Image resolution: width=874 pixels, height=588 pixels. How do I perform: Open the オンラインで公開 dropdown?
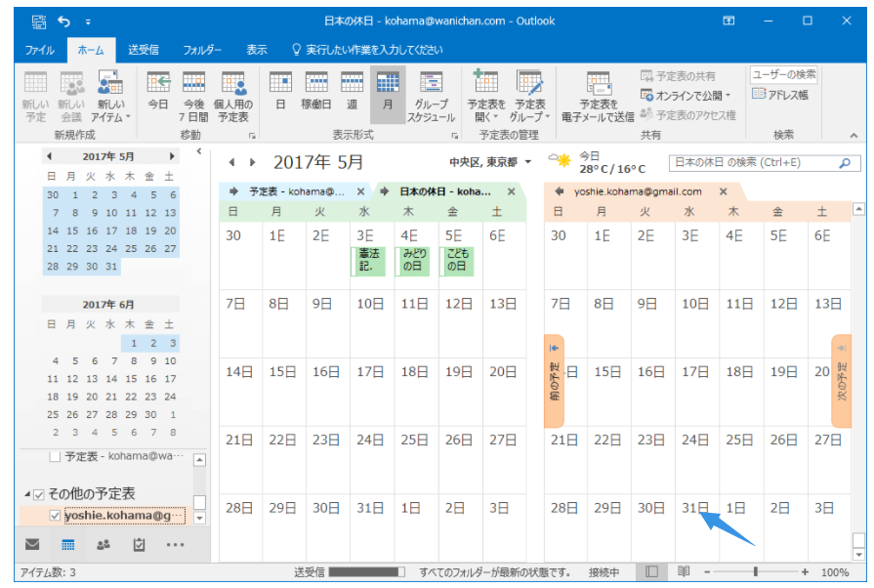(x=686, y=96)
